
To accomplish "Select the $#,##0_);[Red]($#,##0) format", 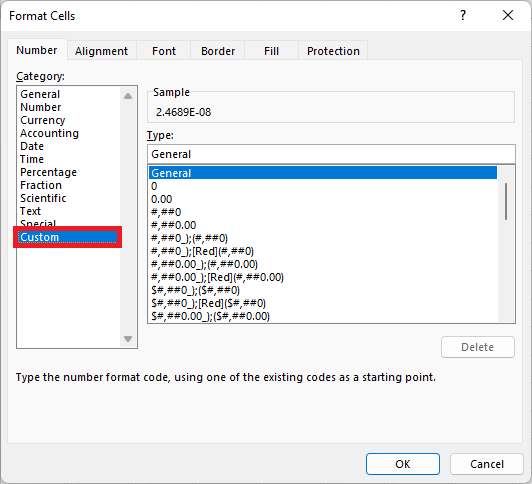I will [x=208, y=303].
